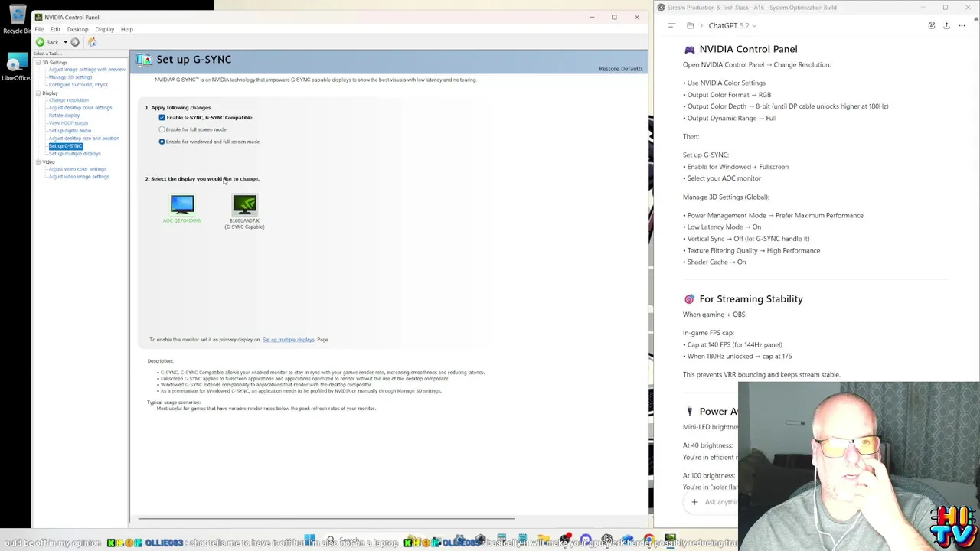Open Manage 3D settings page
This screenshot has width=980, height=551.
coord(70,77)
